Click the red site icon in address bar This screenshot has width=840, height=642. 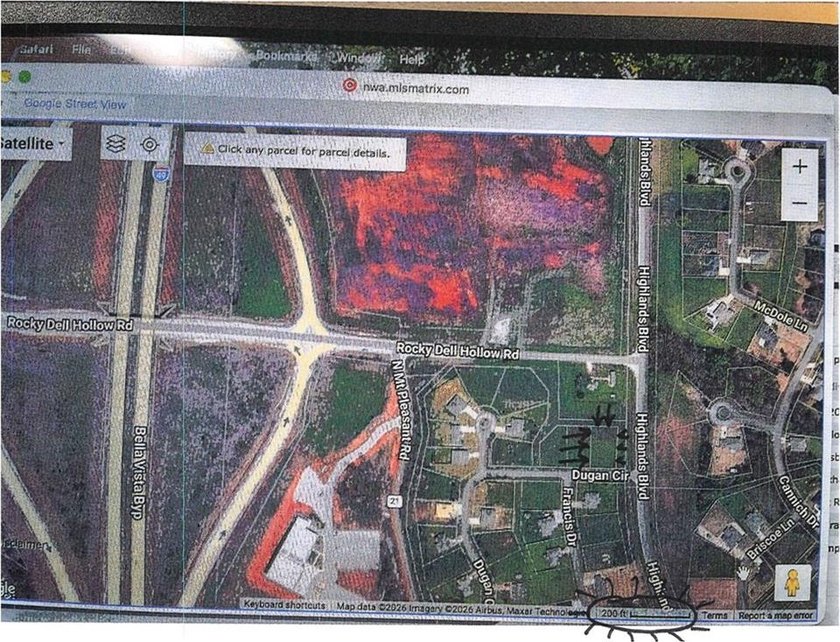[349, 86]
